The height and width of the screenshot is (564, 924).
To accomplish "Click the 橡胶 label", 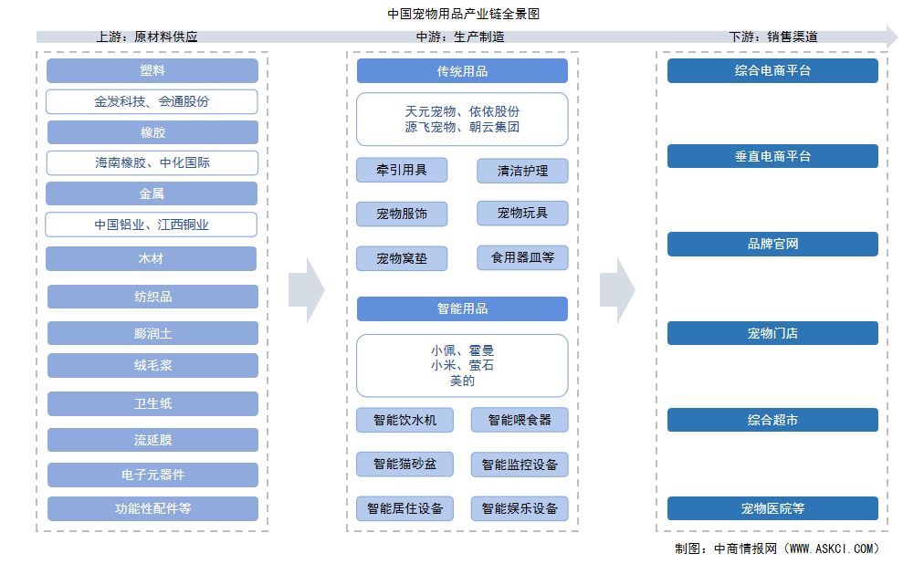I will pos(152,132).
